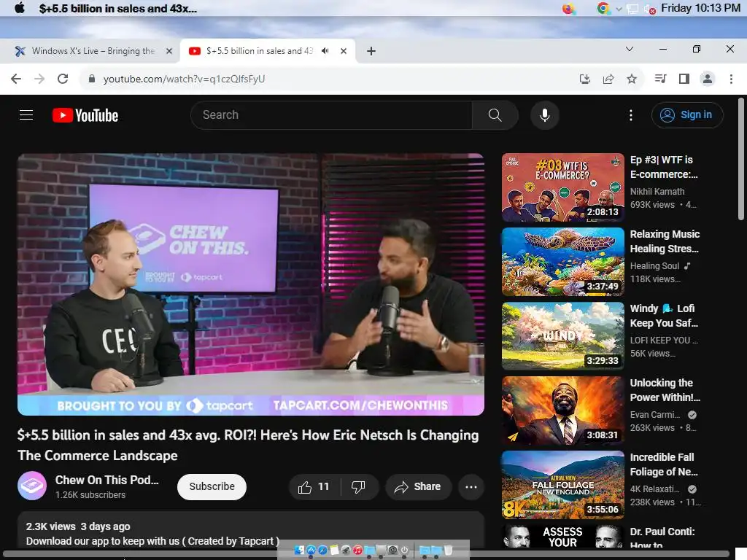Click the address bar URL
This screenshot has width=747, height=560.
(184, 79)
